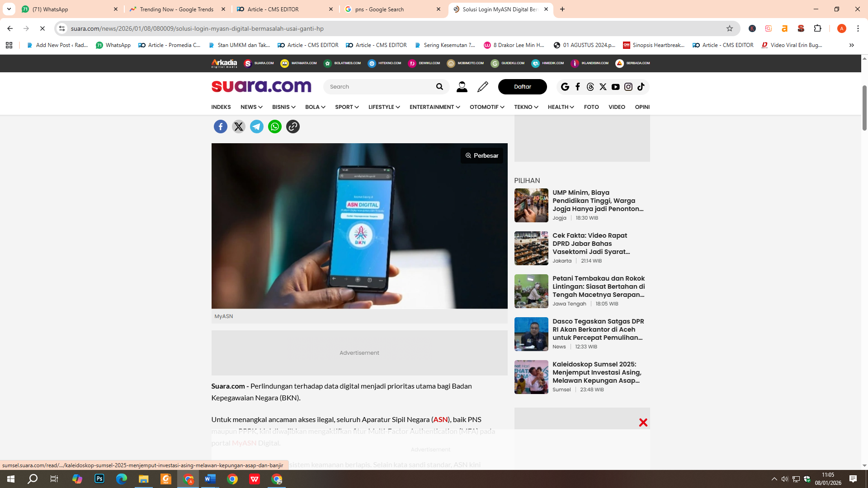Image resolution: width=868 pixels, height=488 pixels.
Task: Open the user account icon
Action: coord(462,87)
